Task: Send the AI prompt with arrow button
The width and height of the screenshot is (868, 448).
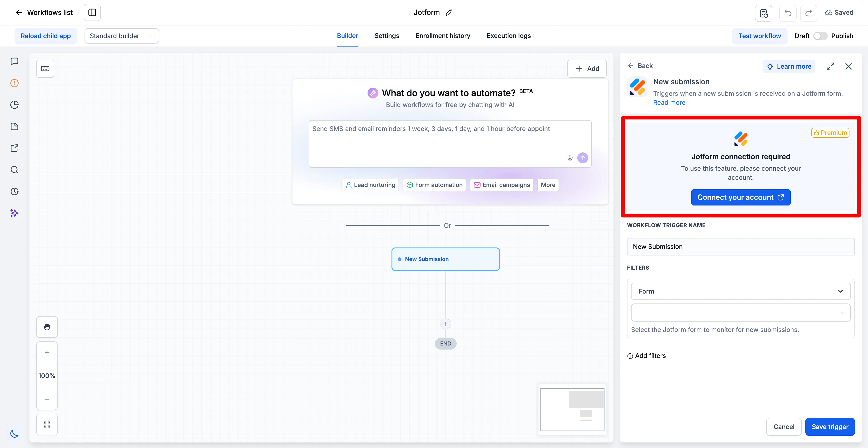Action: (x=583, y=158)
